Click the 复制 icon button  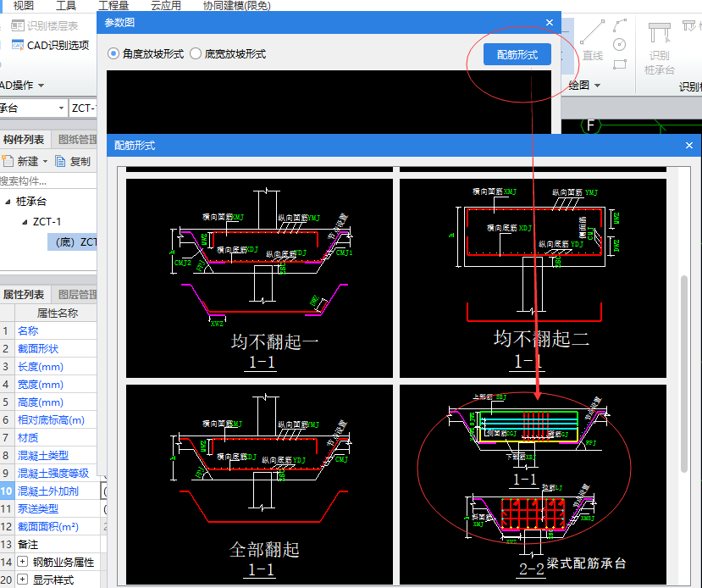tap(60, 161)
